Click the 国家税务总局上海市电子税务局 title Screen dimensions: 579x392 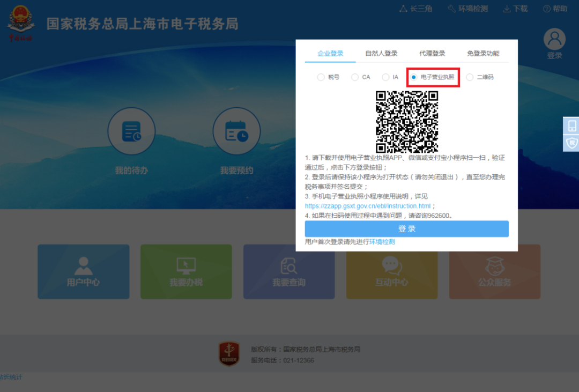tap(143, 24)
